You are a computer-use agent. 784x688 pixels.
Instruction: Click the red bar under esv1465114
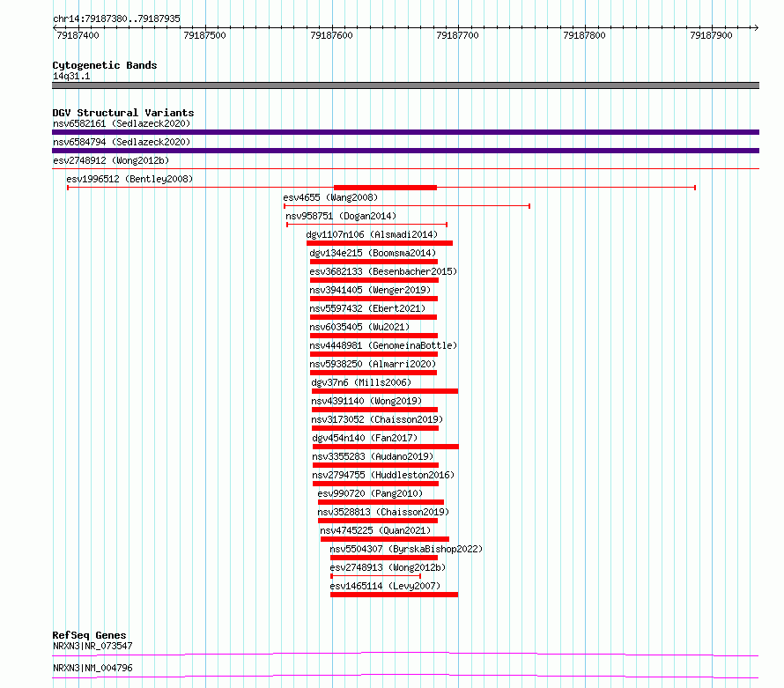click(394, 595)
